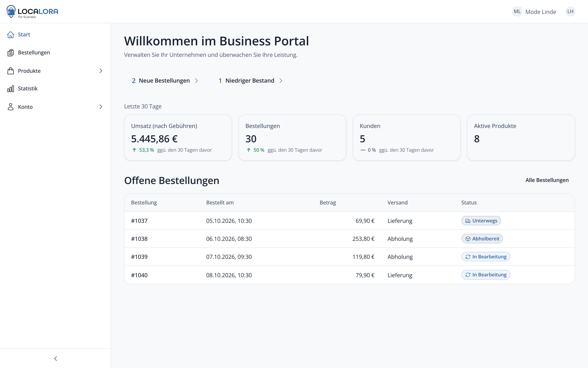Click refresh icon in order #1039 status

(x=468, y=257)
